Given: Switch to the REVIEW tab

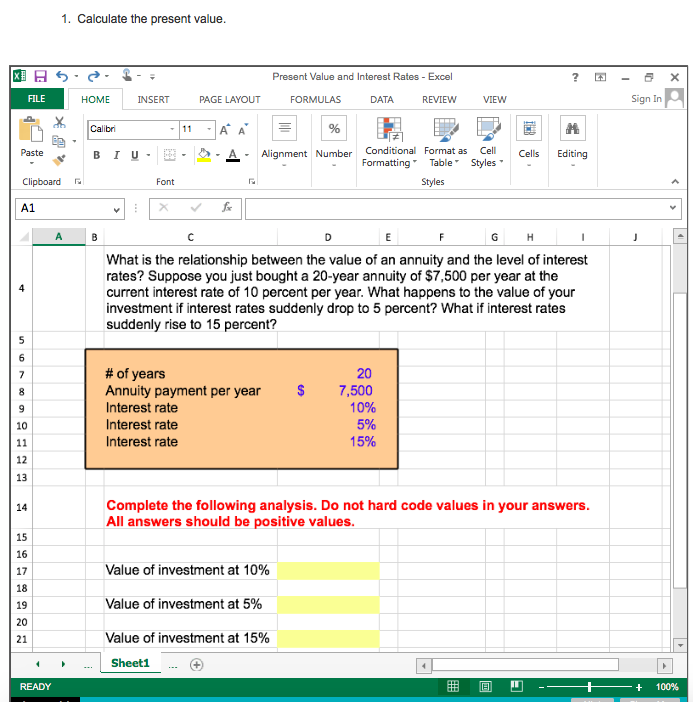Looking at the screenshot, I should coord(439,99).
